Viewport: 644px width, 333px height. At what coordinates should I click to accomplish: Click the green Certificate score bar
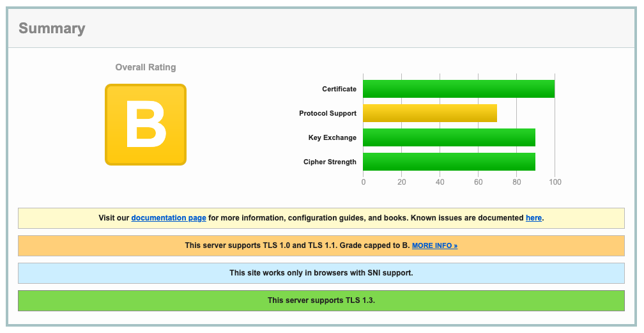[x=459, y=89]
